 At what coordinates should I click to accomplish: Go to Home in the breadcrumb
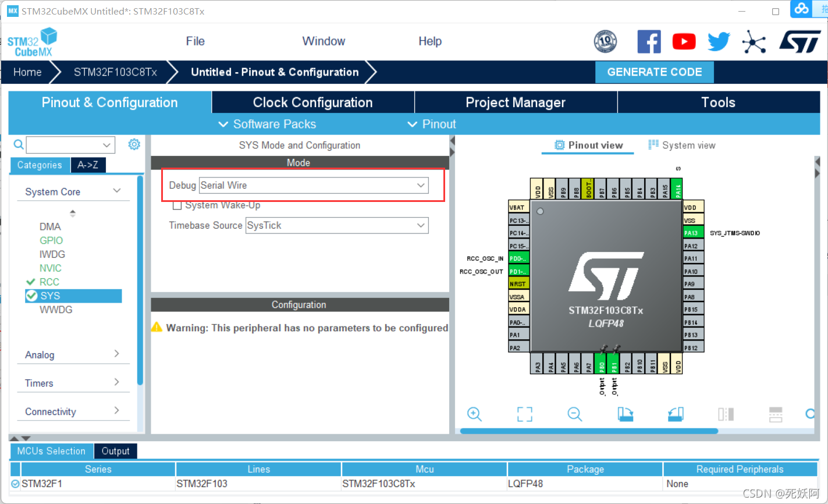point(27,72)
